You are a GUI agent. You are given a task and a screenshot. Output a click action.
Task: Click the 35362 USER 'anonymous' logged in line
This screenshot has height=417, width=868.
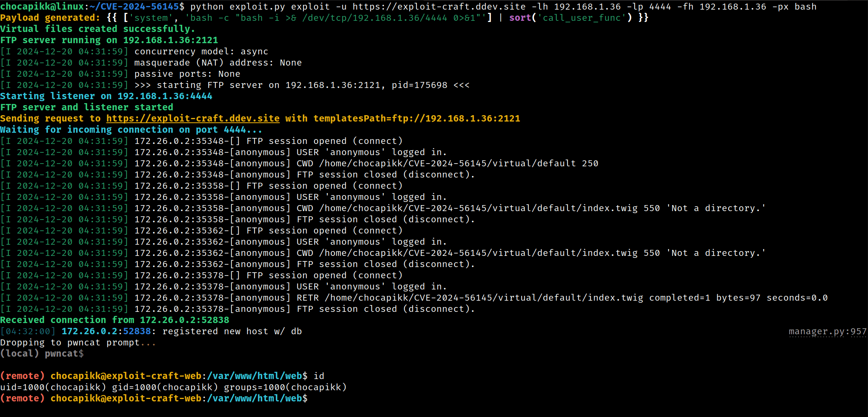pos(224,242)
